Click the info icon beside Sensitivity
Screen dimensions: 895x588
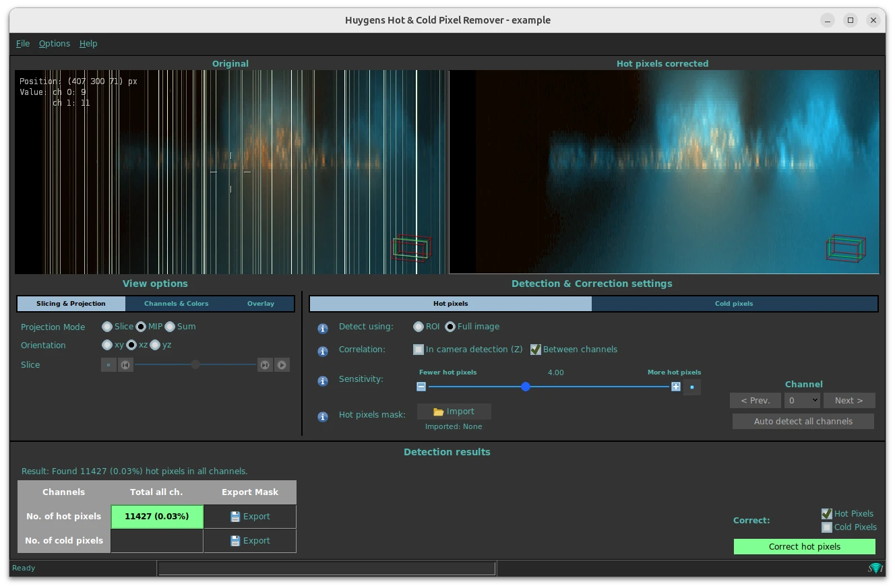323,381
